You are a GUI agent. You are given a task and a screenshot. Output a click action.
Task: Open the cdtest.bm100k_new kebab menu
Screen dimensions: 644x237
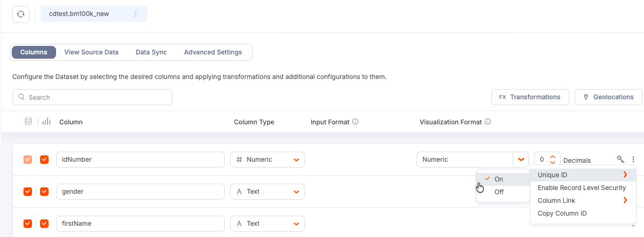(x=135, y=14)
